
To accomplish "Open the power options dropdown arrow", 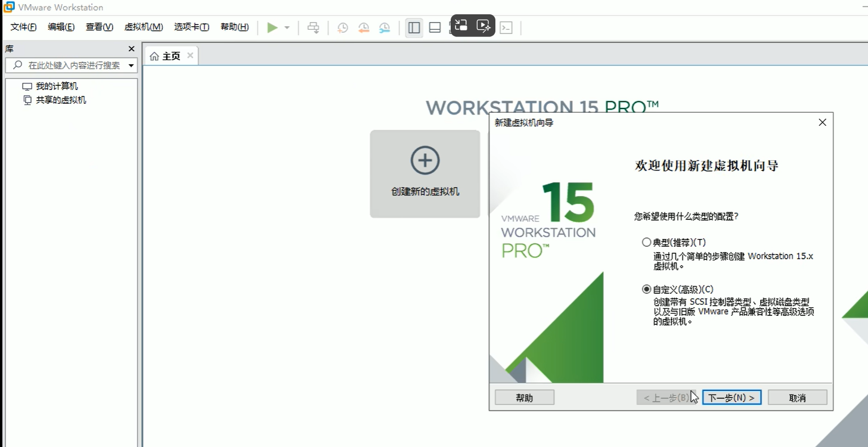I will [x=287, y=27].
